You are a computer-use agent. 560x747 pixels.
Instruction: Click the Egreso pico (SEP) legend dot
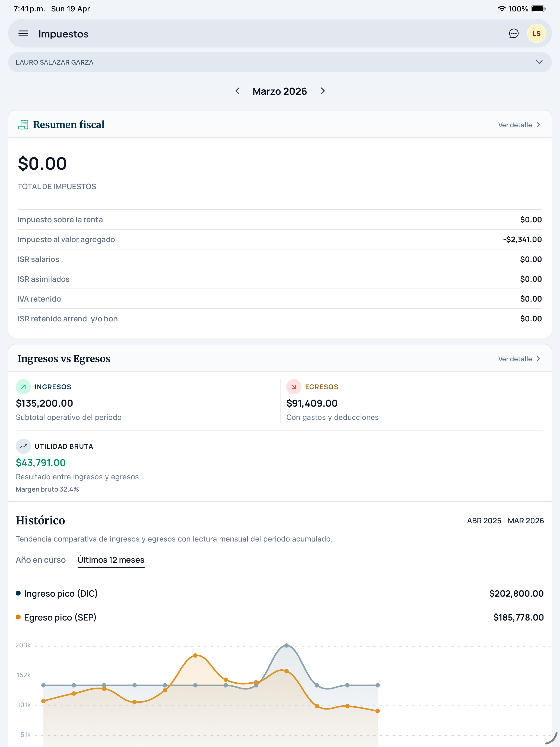(x=18, y=617)
